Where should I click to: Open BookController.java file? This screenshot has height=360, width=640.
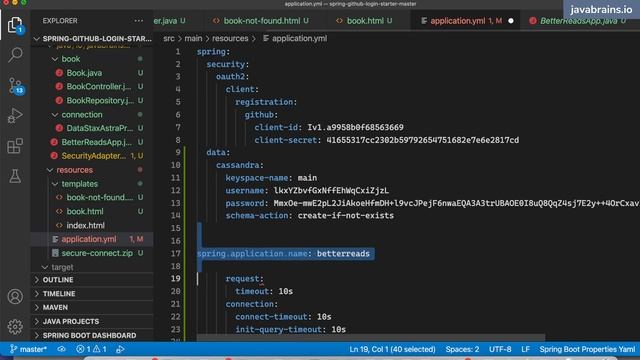(x=99, y=87)
